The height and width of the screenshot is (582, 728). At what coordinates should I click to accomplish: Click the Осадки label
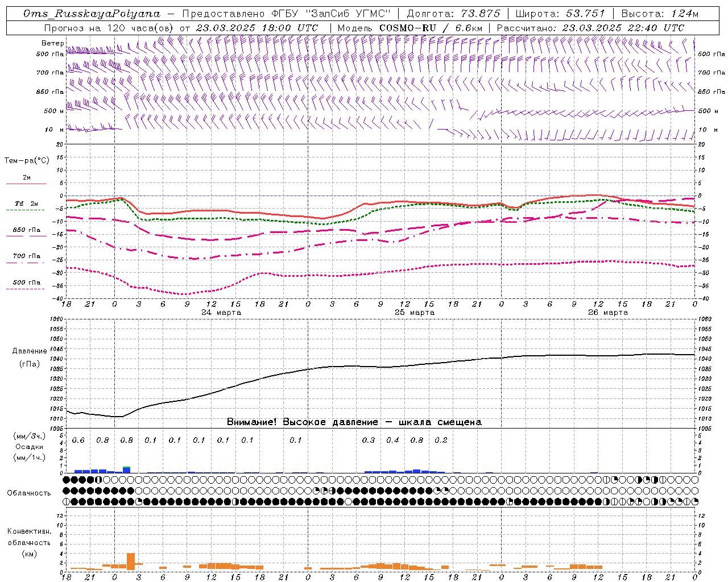tap(30, 447)
